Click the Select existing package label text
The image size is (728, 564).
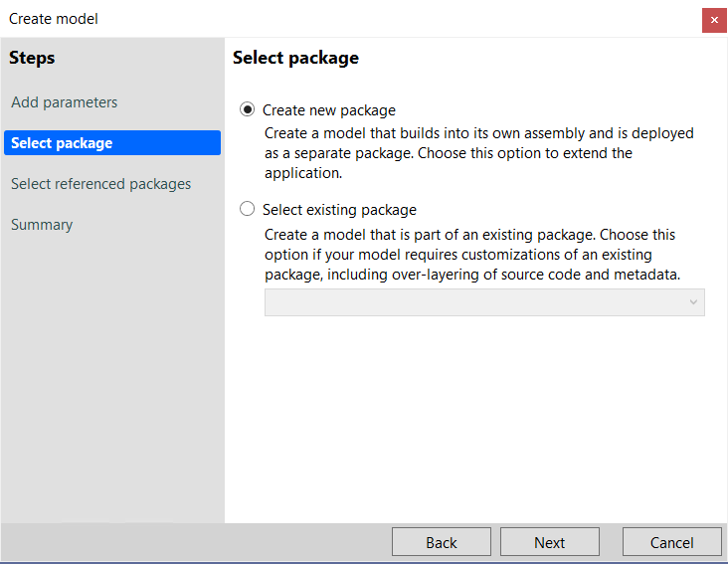(x=339, y=210)
